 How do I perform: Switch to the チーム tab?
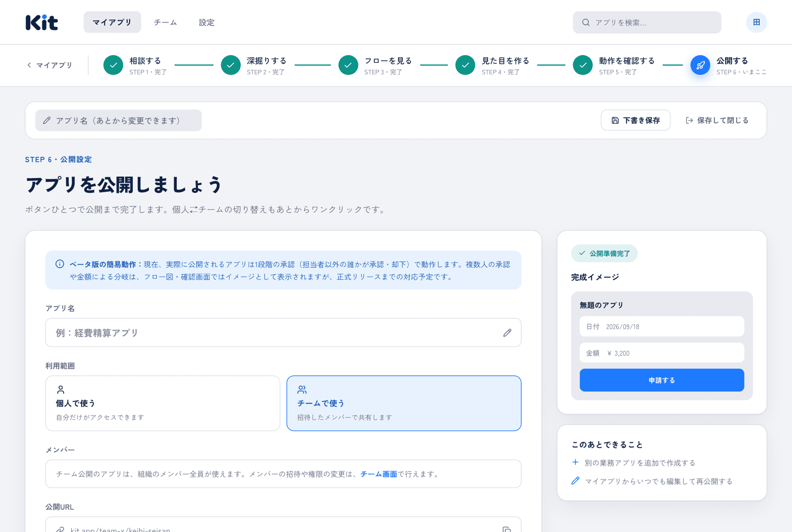click(x=165, y=22)
